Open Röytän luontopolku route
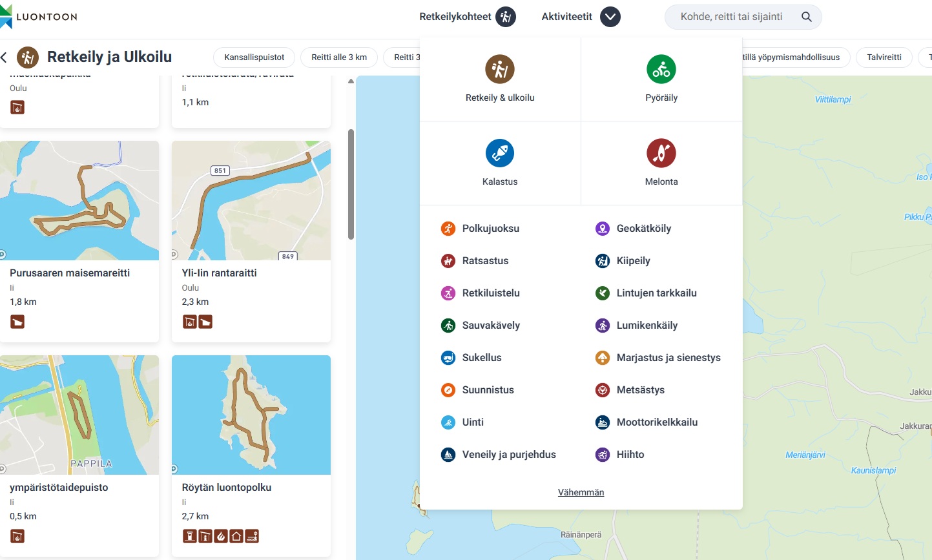932x560 pixels. (x=226, y=488)
